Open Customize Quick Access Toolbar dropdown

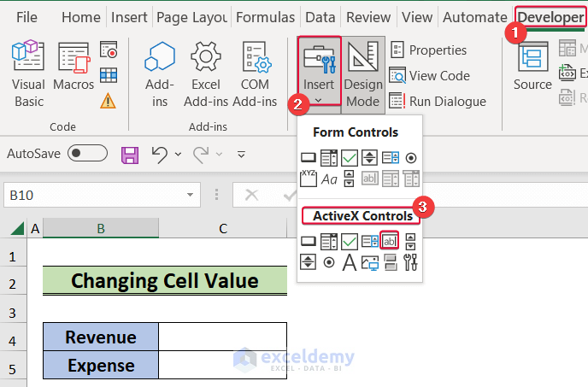pos(241,154)
